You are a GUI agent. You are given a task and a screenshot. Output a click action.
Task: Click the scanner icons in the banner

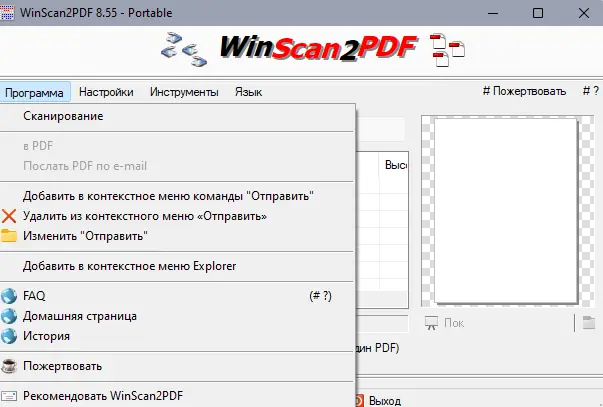[x=184, y=50]
